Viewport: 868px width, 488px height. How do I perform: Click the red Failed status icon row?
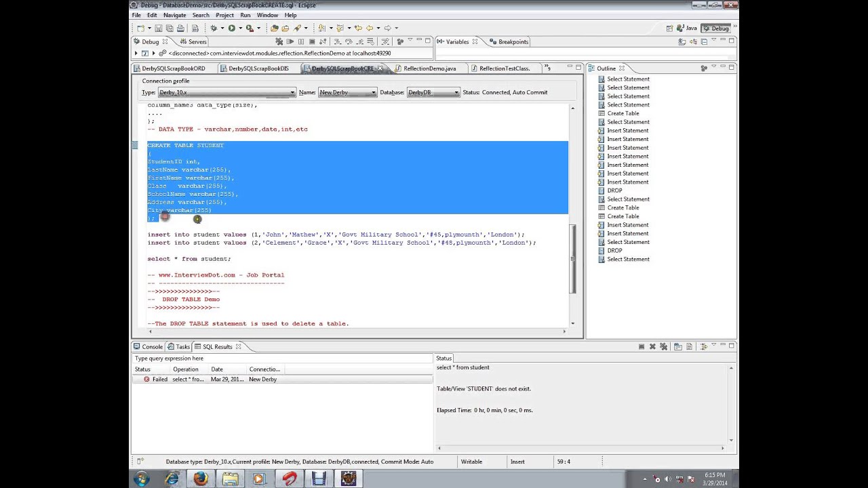[x=282, y=380]
